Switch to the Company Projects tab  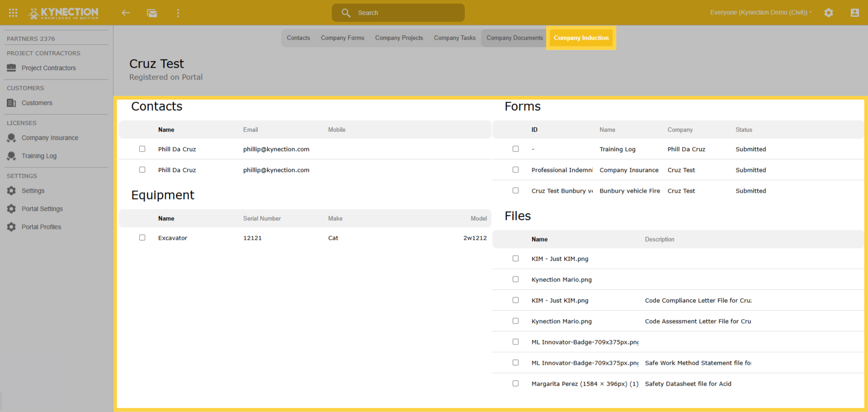[x=399, y=38]
